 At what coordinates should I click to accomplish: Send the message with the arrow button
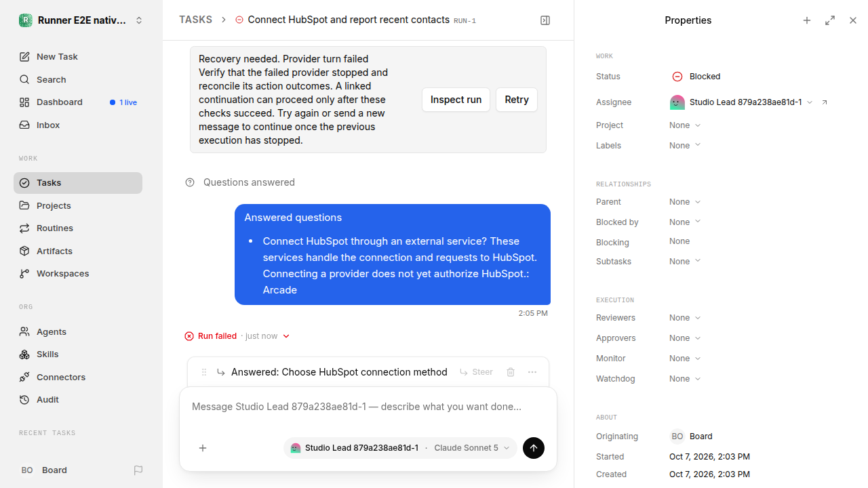(x=534, y=448)
